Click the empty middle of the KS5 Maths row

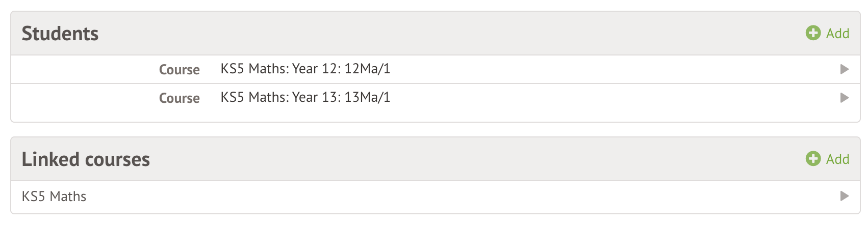[x=433, y=196]
